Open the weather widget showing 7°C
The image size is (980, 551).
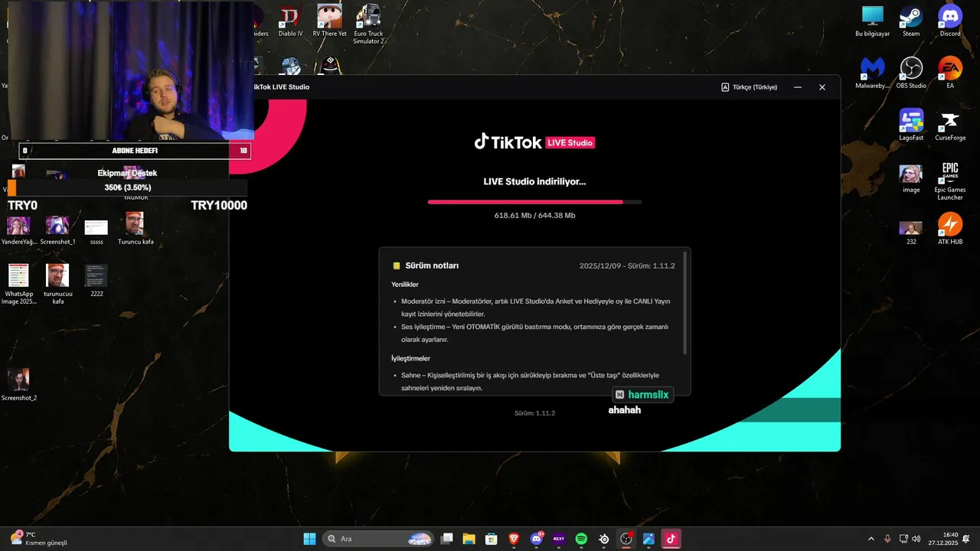[38, 539]
